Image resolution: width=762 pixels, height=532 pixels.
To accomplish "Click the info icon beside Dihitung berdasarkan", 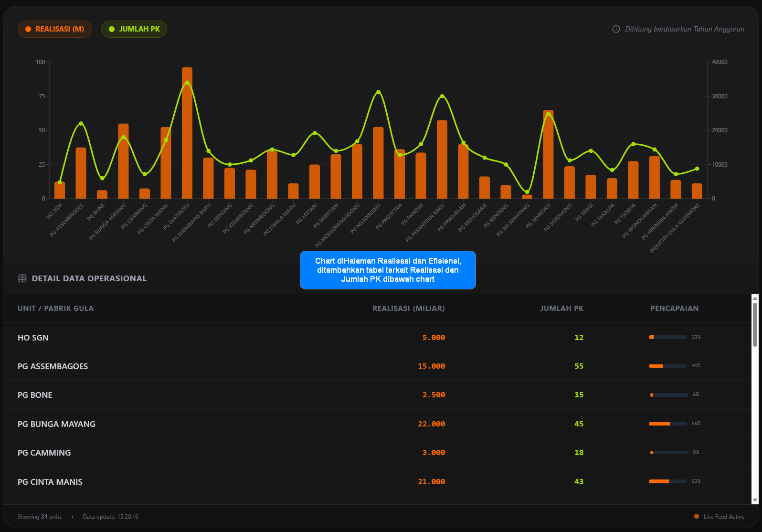I will pos(616,29).
